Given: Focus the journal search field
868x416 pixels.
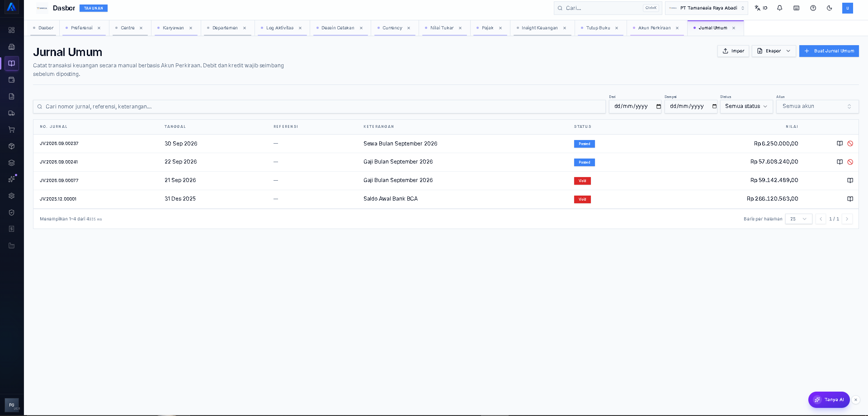Looking at the screenshot, I should point(319,107).
